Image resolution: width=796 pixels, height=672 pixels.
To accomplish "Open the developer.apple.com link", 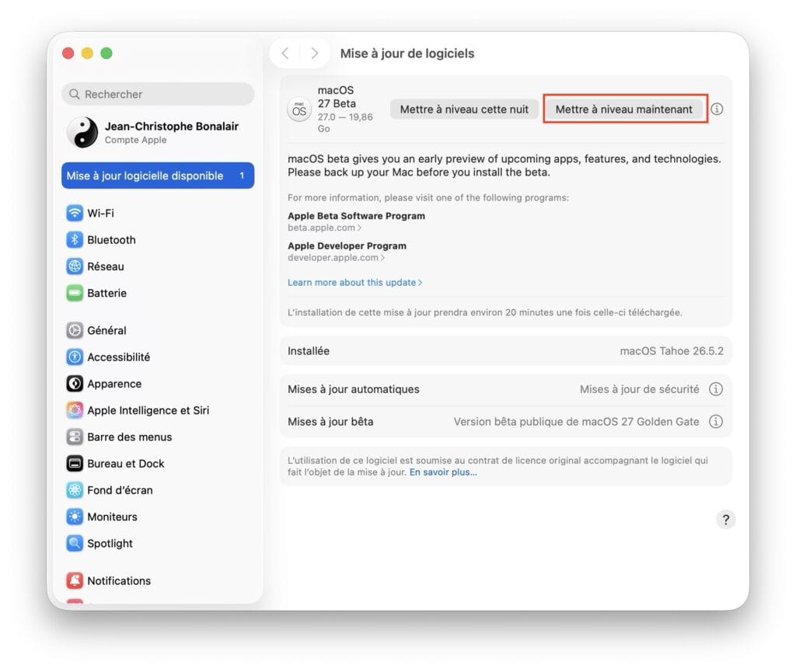I will click(x=336, y=258).
